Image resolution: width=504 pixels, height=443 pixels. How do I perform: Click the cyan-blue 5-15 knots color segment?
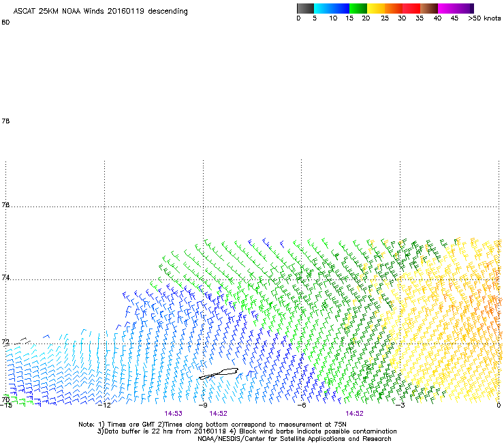click(x=332, y=8)
